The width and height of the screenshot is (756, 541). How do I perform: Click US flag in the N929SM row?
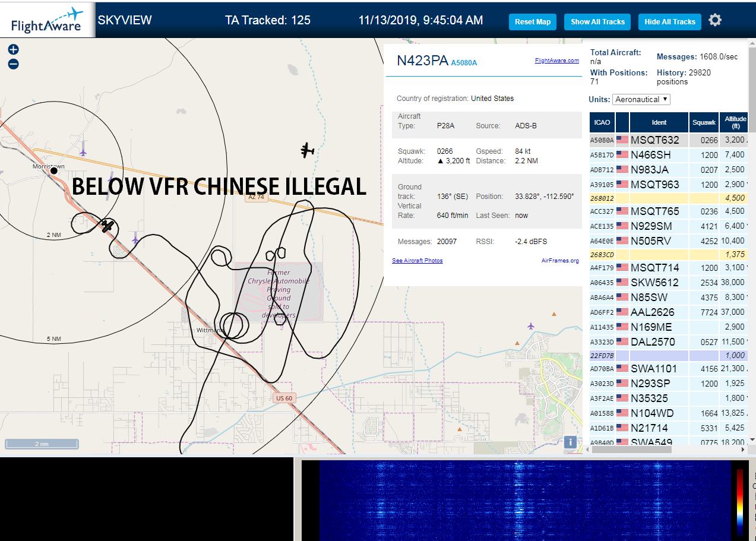[622, 226]
